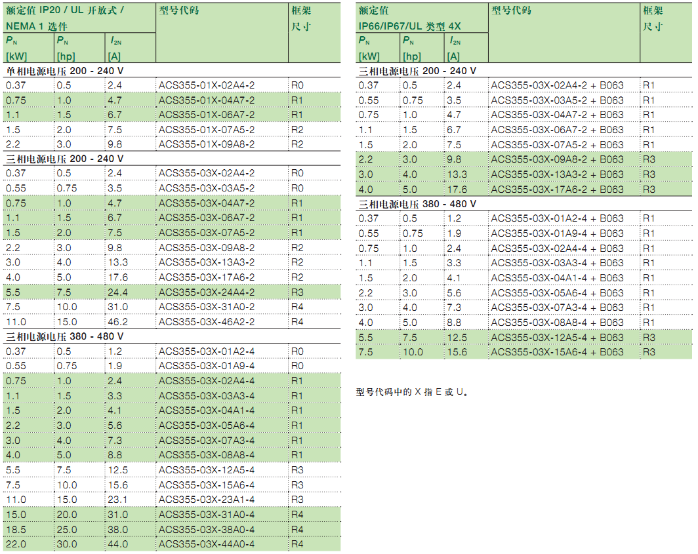Select the 22.0 kW power value

[x=16, y=544]
